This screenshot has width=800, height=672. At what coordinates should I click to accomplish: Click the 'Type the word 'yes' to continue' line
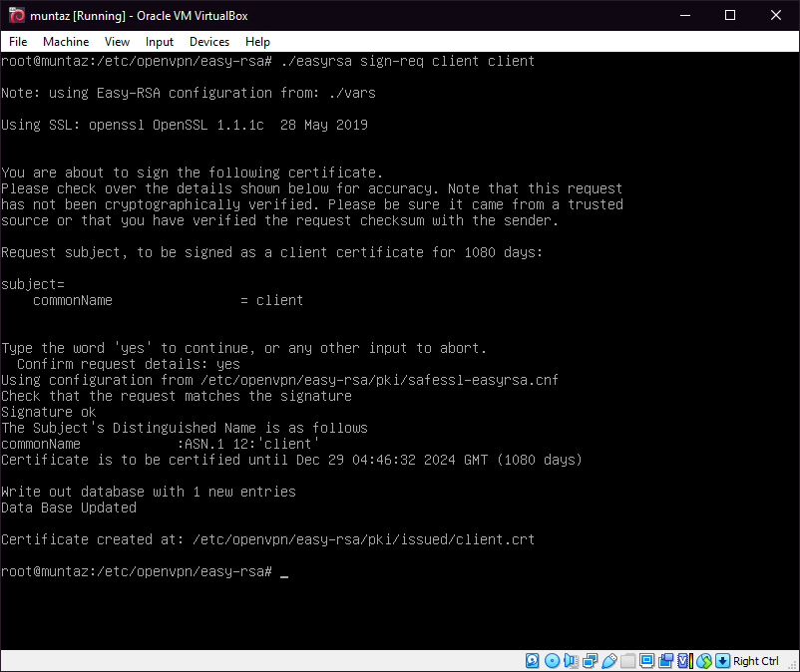(243, 348)
